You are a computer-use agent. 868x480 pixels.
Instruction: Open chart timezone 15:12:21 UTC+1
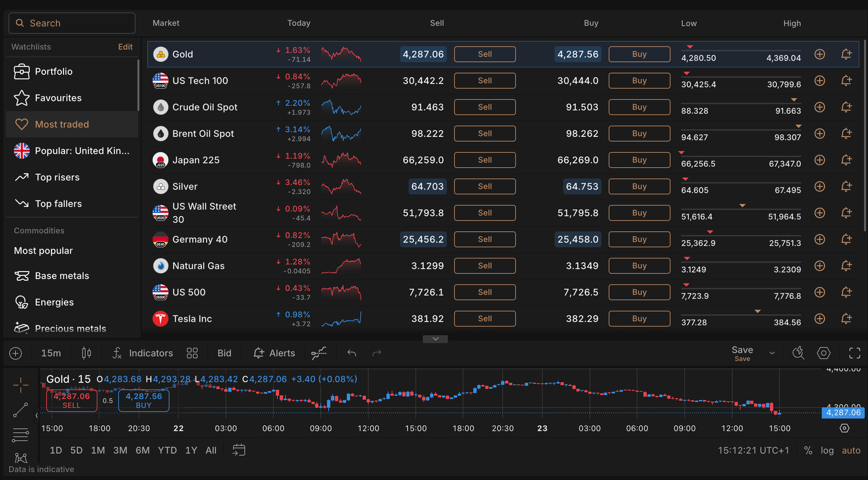point(754,451)
